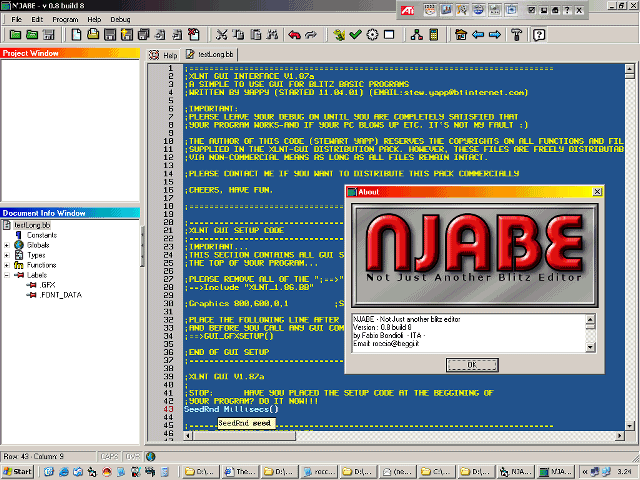Screen dimensions: 640x480
Task: Click the NJABE logo image in About
Action: click(x=475, y=256)
